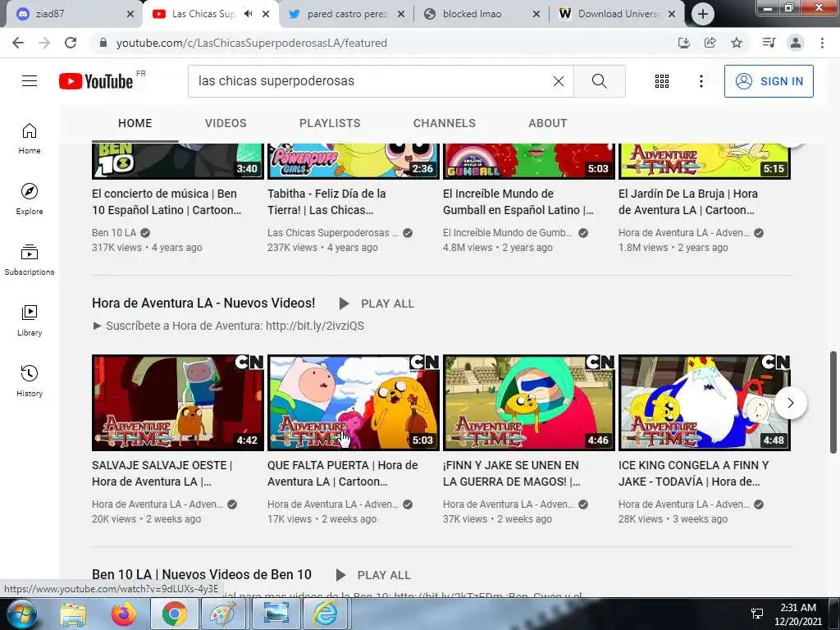
Task: Click the YouTube logo
Action: [x=96, y=81]
